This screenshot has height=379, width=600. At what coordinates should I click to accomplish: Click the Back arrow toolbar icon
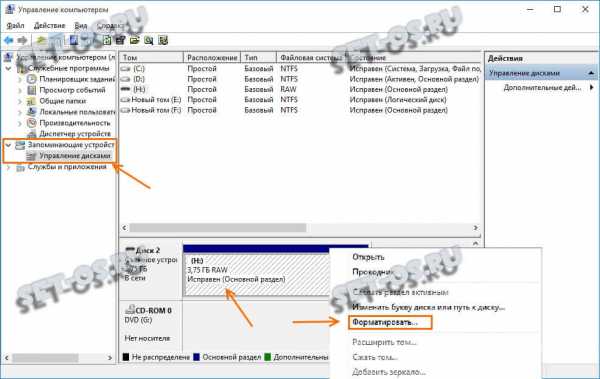point(9,40)
